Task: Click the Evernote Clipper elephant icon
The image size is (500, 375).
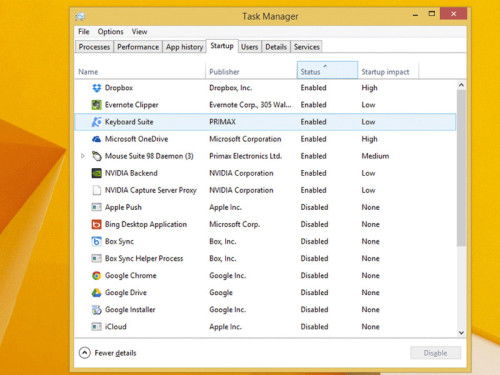Action: (x=96, y=105)
